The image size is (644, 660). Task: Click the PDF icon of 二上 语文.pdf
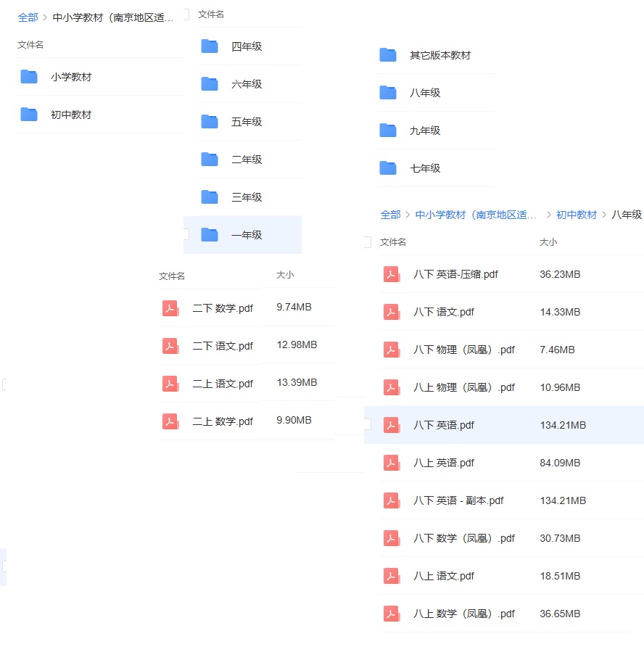point(170,382)
